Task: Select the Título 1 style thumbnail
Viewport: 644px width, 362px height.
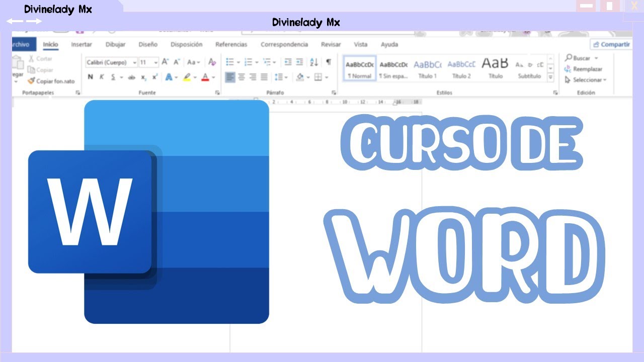Action: coord(427,69)
